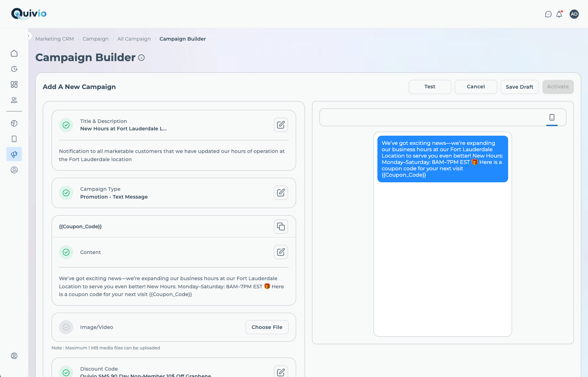Viewport: 588px width, 377px height.
Task: Click the Test button
Action: point(430,87)
